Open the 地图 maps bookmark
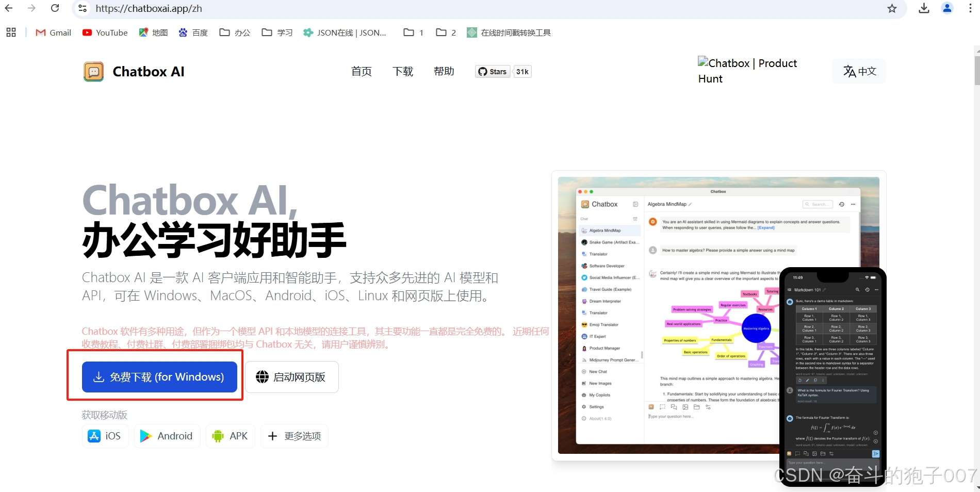 154,32
